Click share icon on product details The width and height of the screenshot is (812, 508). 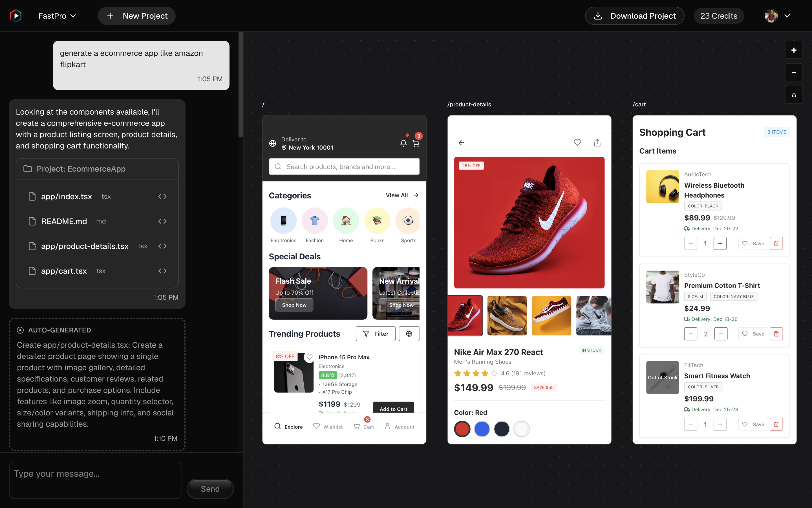coord(597,143)
